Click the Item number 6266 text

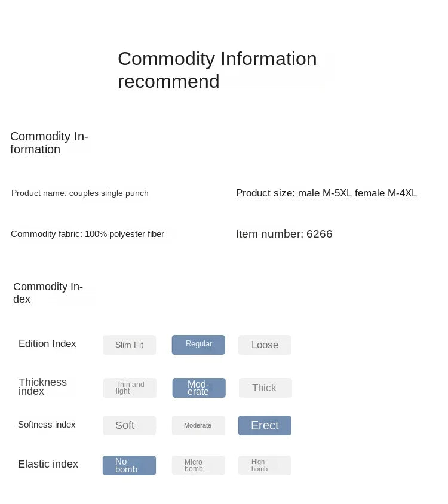pyautogui.click(x=284, y=234)
